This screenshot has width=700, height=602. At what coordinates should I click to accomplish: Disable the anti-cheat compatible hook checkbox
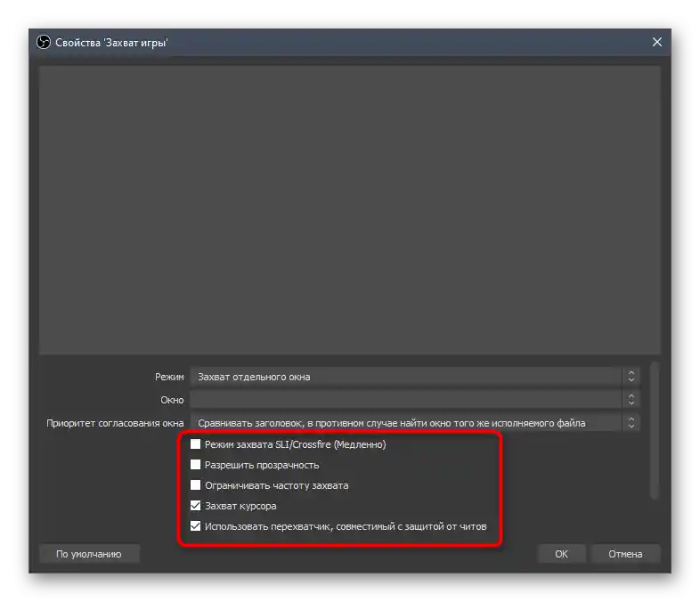tap(196, 526)
